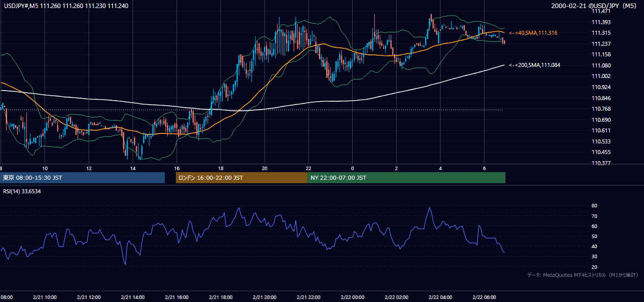Click price axis value 111.158
The height and width of the screenshot is (302, 644).
click(601, 54)
